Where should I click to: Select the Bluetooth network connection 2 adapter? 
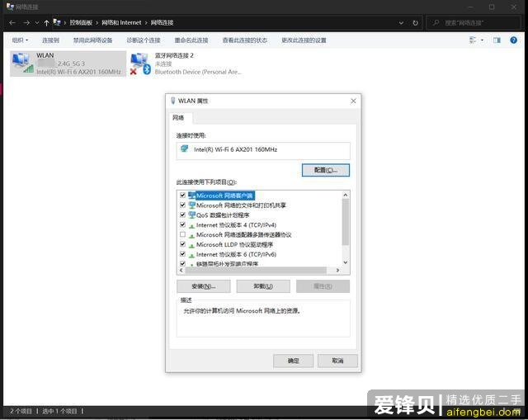tap(186, 64)
